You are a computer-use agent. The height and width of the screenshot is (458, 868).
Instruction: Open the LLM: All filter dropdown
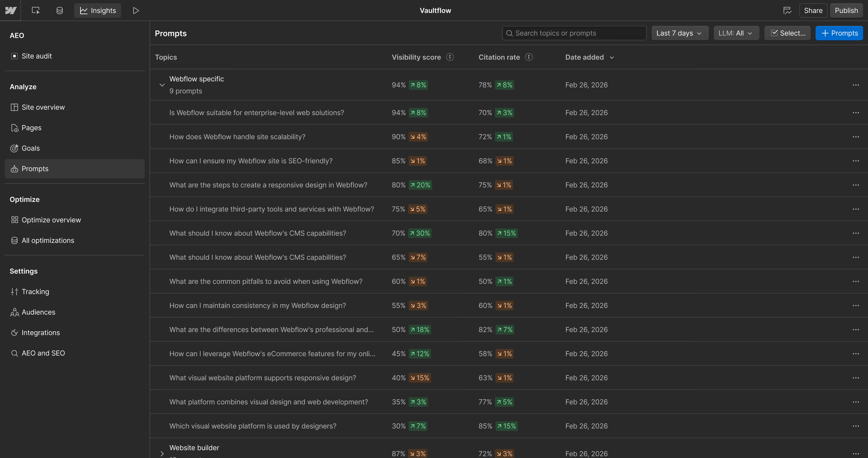pyautogui.click(x=736, y=33)
